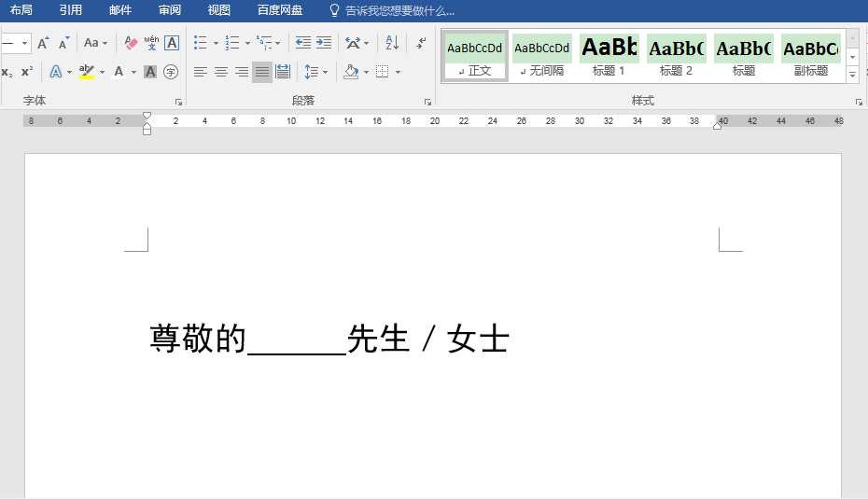Click the distributed alignment icon
This screenshot has width=868, height=499.
[x=283, y=72]
